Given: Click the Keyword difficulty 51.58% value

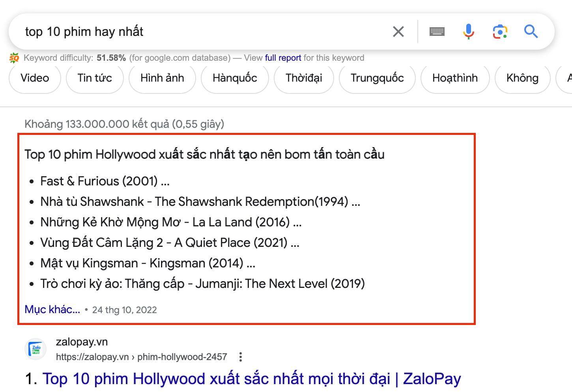Looking at the screenshot, I should pyautogui.click(x=111, y=58).
